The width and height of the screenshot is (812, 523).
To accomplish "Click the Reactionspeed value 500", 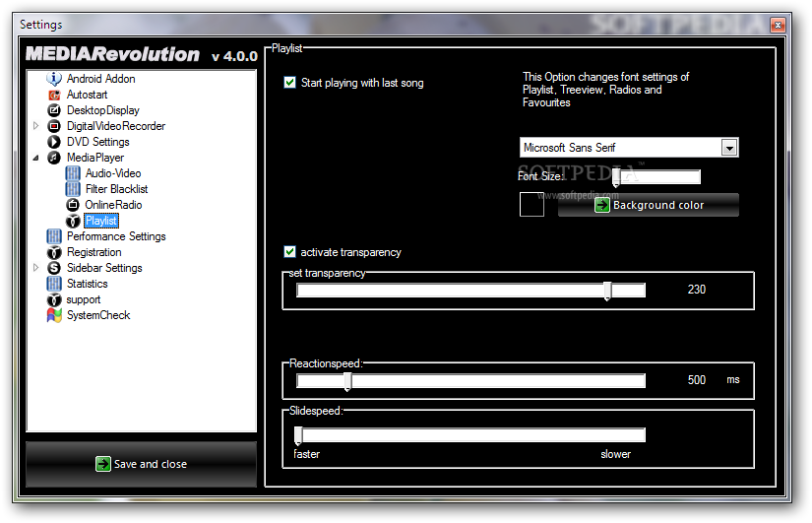I will [x=697, y=380].
